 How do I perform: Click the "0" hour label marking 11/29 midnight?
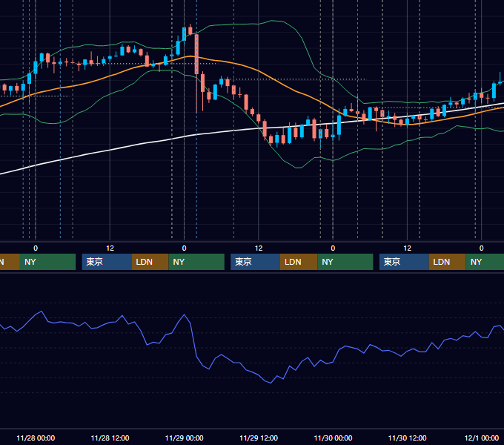coord(184,248)
